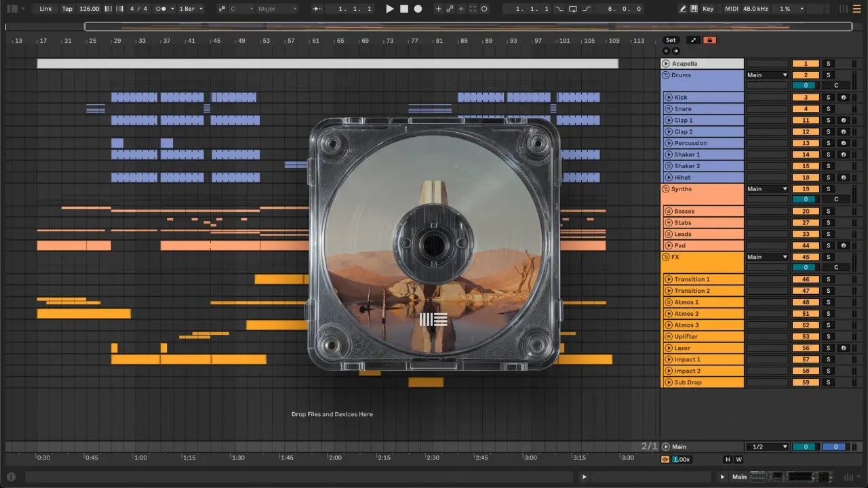This screenshot has width=868, height=488.
Task: Click the Stop button in transport
Action: [x=403, y=9]
